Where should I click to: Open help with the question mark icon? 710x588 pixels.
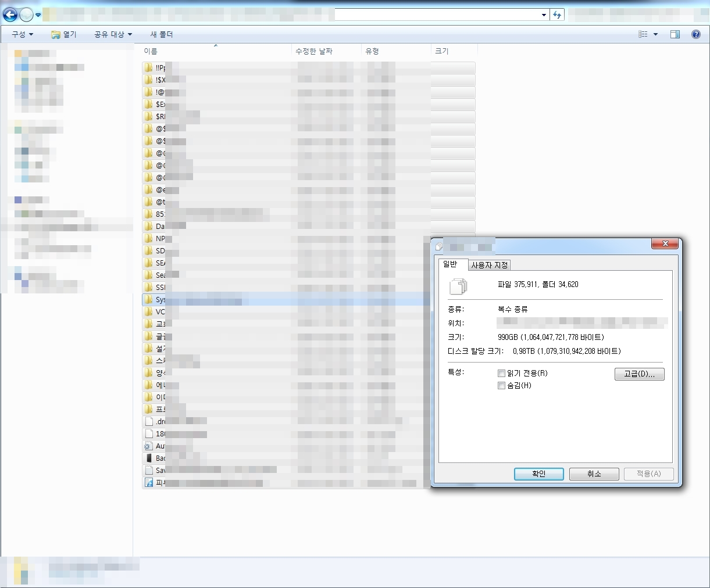tap(695, 34)
